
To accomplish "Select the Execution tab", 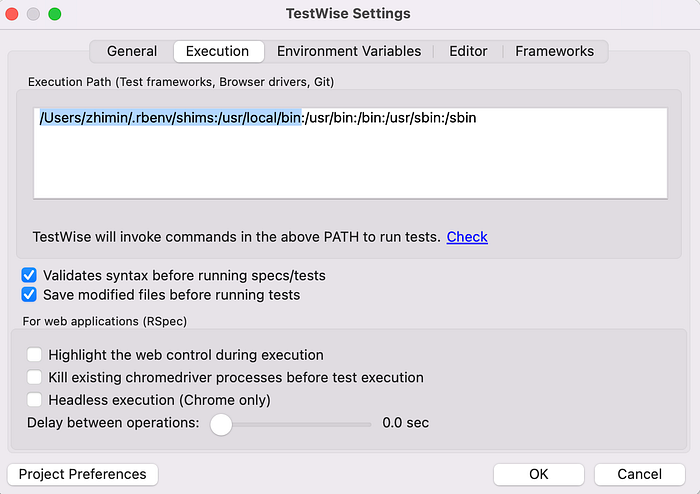I will [217, 51].
